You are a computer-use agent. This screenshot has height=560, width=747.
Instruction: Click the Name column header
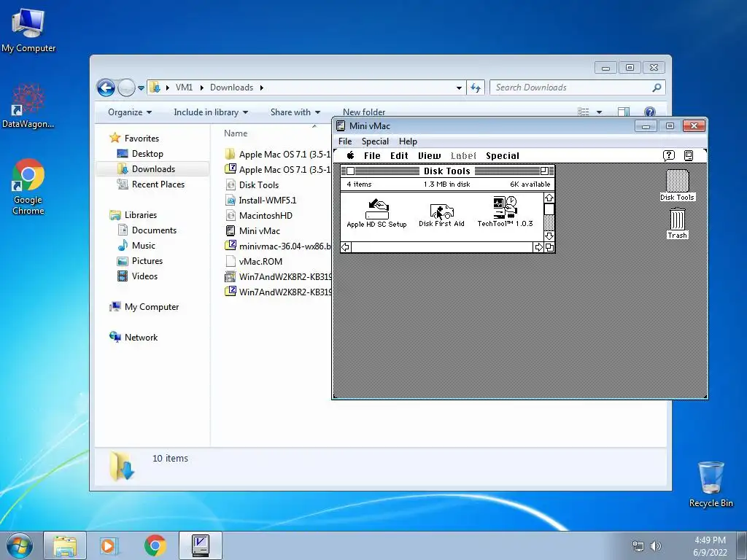pyautogui.click(x=236, y=134)
